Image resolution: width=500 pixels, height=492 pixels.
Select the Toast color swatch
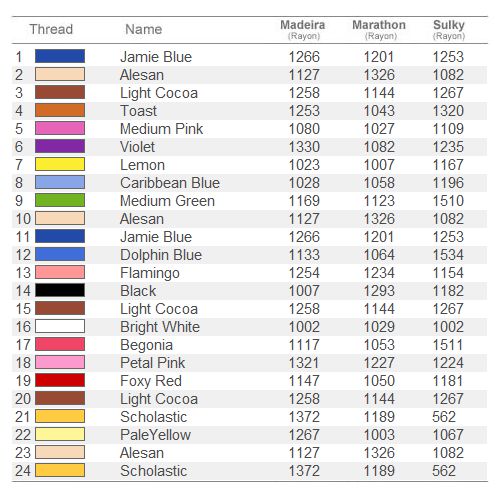click(x=60, y=110)
